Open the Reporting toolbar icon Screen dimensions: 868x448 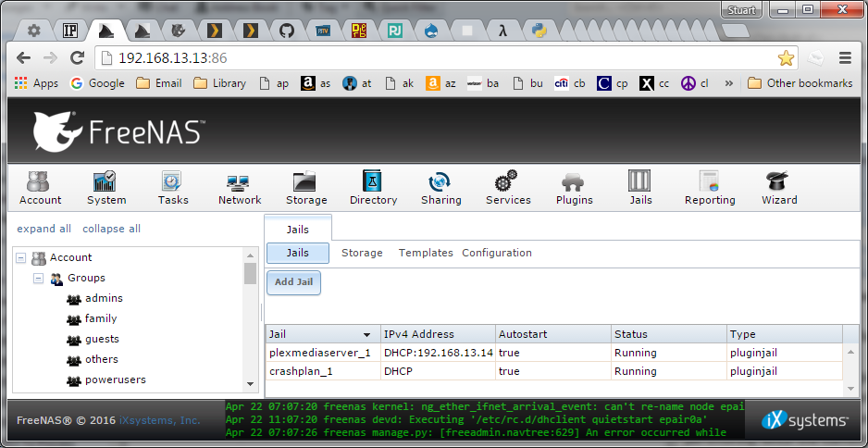pyautogui.click(x=710, y=188)
